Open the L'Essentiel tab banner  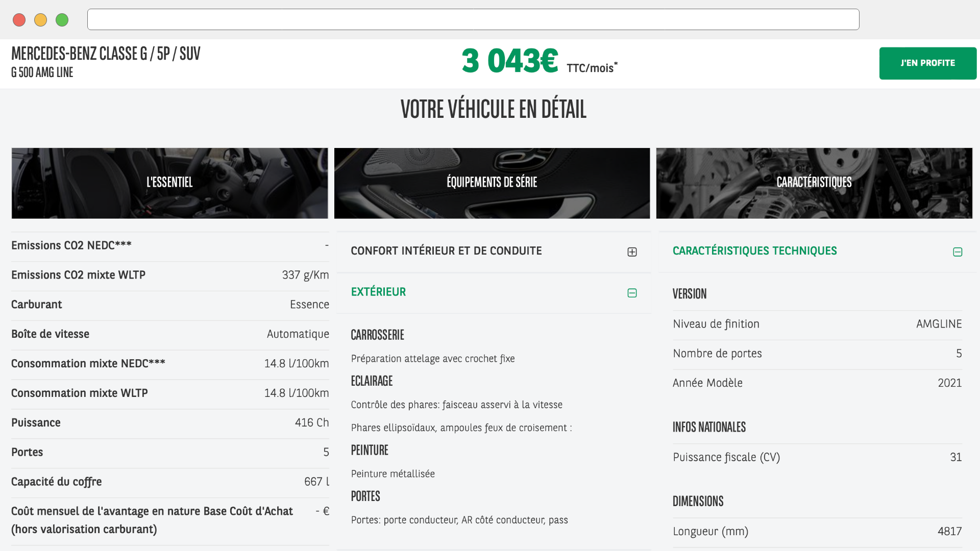click(x=169, y=183)
